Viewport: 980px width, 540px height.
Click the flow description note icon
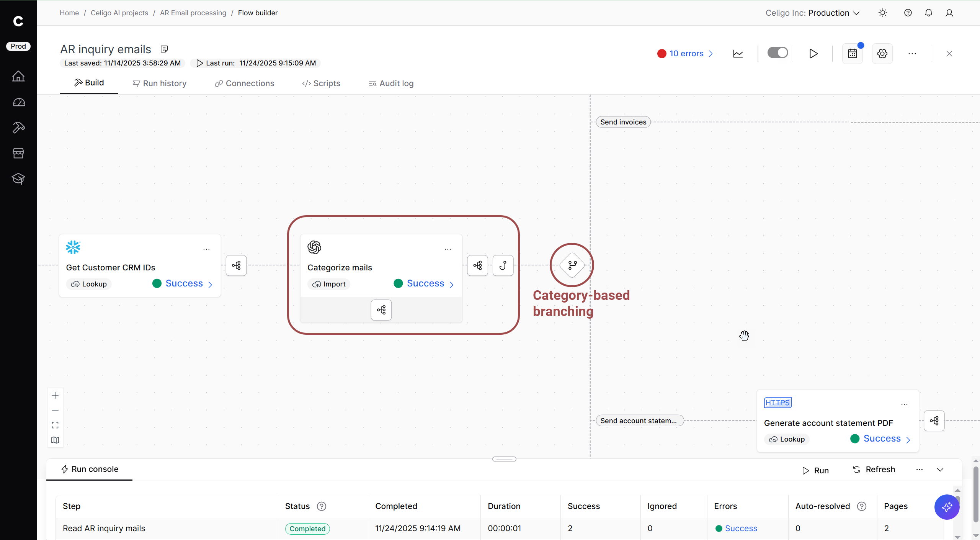[164, 49]
